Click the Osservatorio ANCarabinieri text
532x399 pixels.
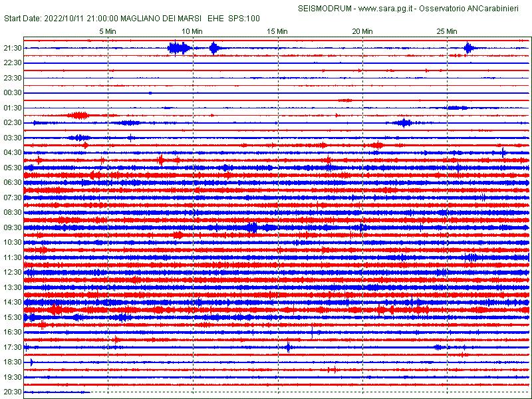pyautogui.click(x=469, y=9)
